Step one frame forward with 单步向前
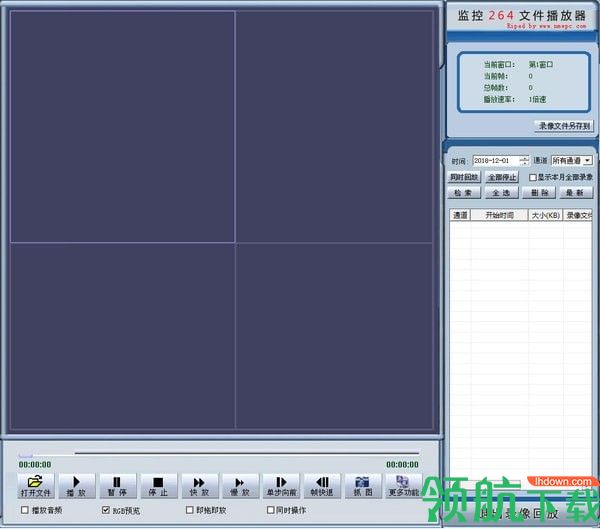 click(x=281, y=486)
